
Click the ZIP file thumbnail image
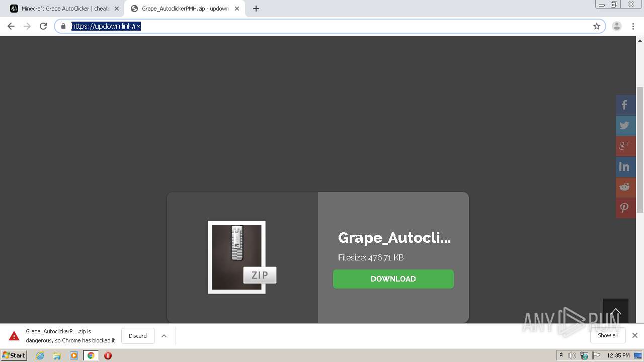point(242,257)
